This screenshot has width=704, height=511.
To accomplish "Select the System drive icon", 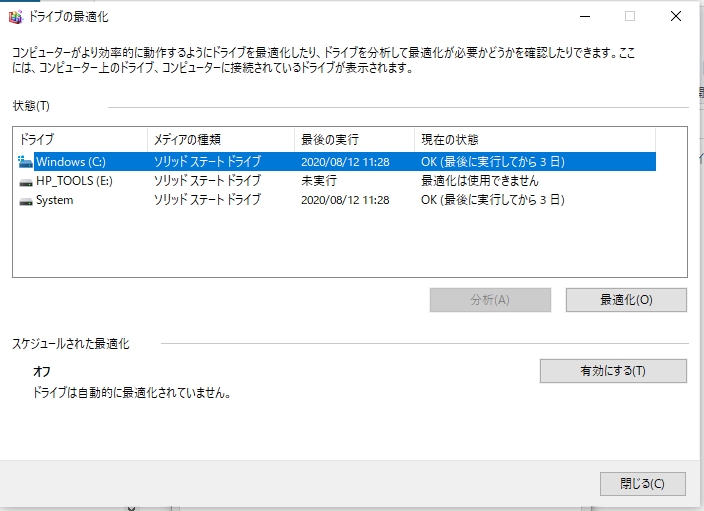I will point(26,201).
